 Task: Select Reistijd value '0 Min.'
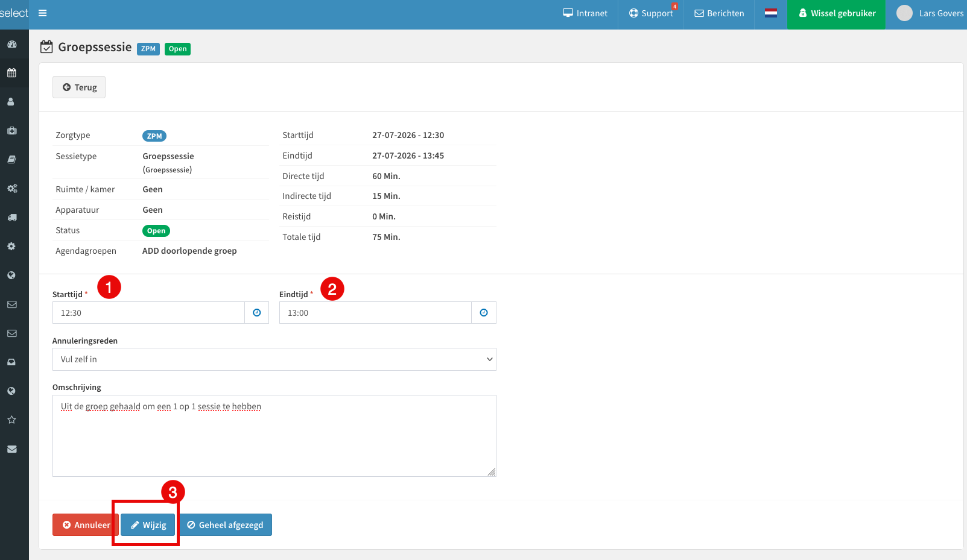point(384,216)
